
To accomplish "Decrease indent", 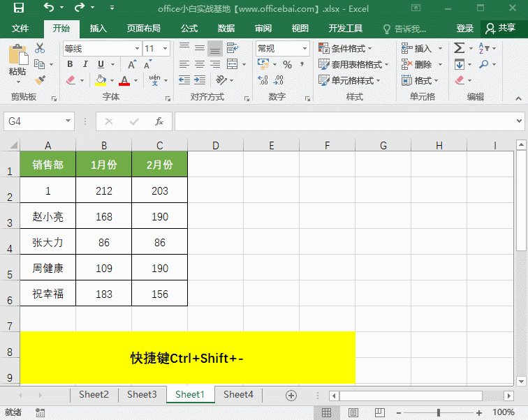I will pos(184,80).
